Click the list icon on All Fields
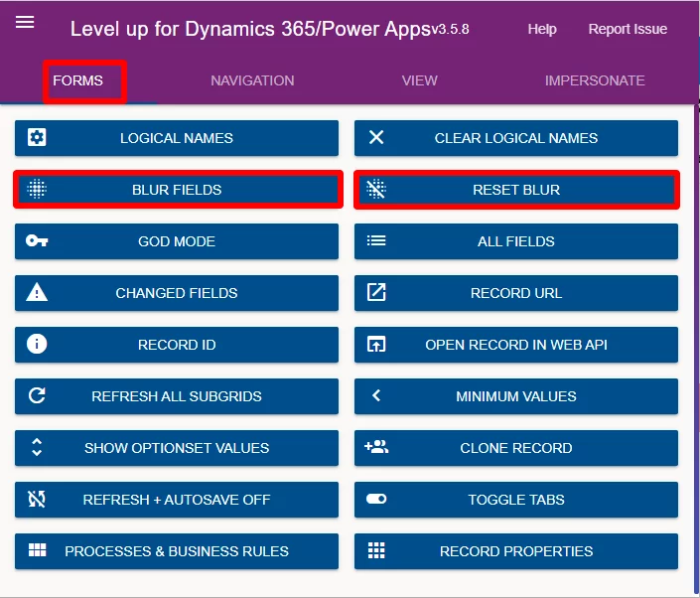Image resolution: width=700 pixels, height=598 pixels. (376, 240)
